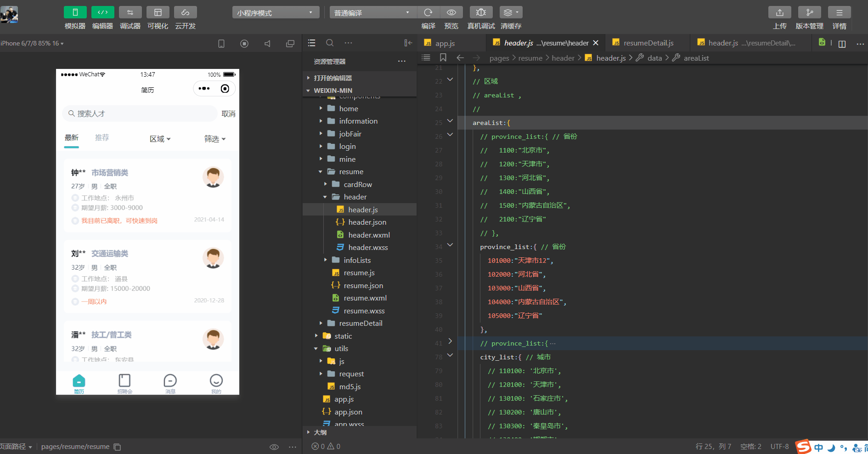The height and width of the screenshot is (454, 868).
Task: Collapse the resume folder
Action: [351, 172]
